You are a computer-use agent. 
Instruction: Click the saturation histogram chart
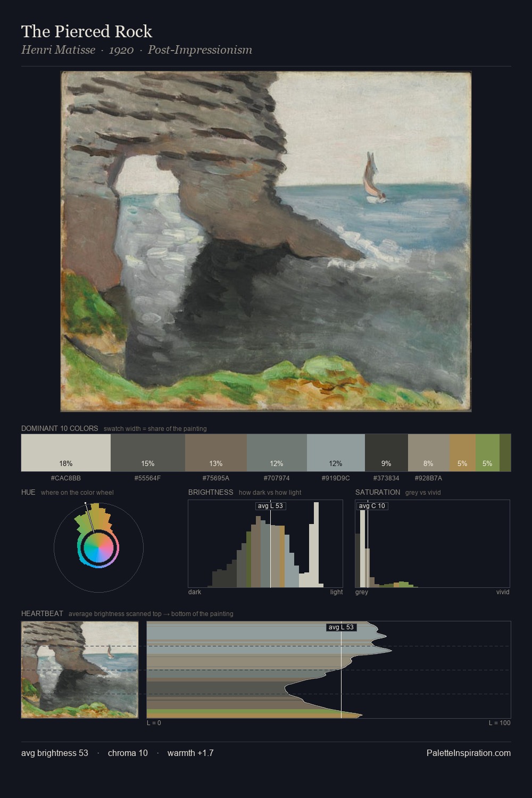click(x=433, y=544)
